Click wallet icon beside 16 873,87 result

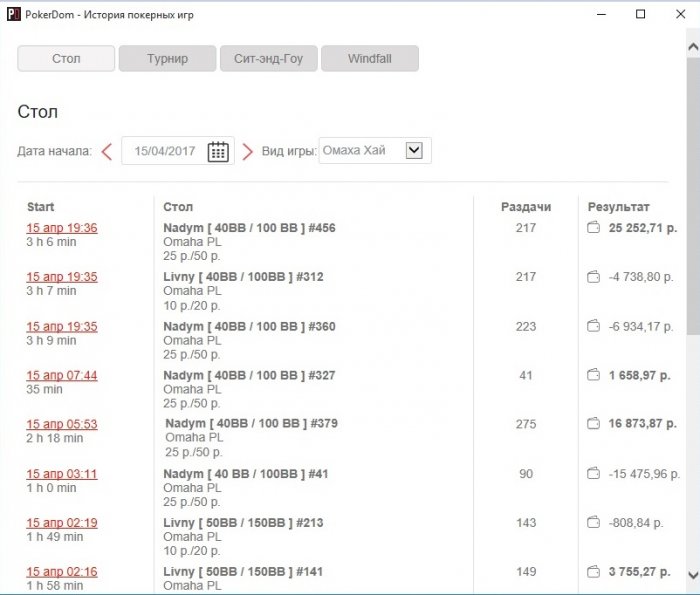pos(594,424)
